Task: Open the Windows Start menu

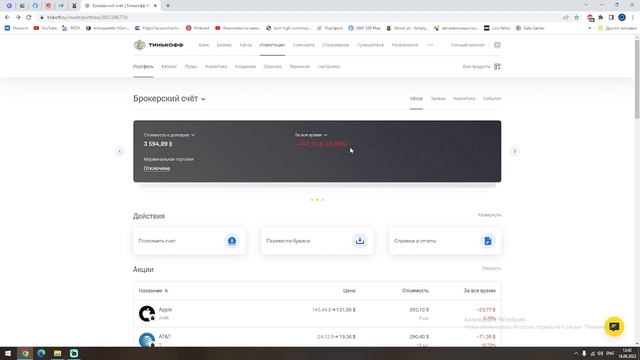Action: pyautogui.click(x=8, y=353)
